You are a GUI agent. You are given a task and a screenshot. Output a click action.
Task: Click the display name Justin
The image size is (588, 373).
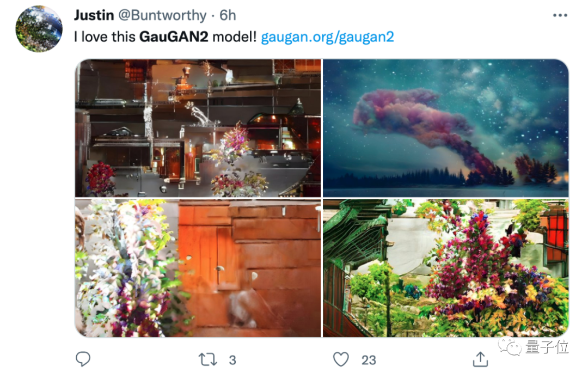tap(94, 15)
